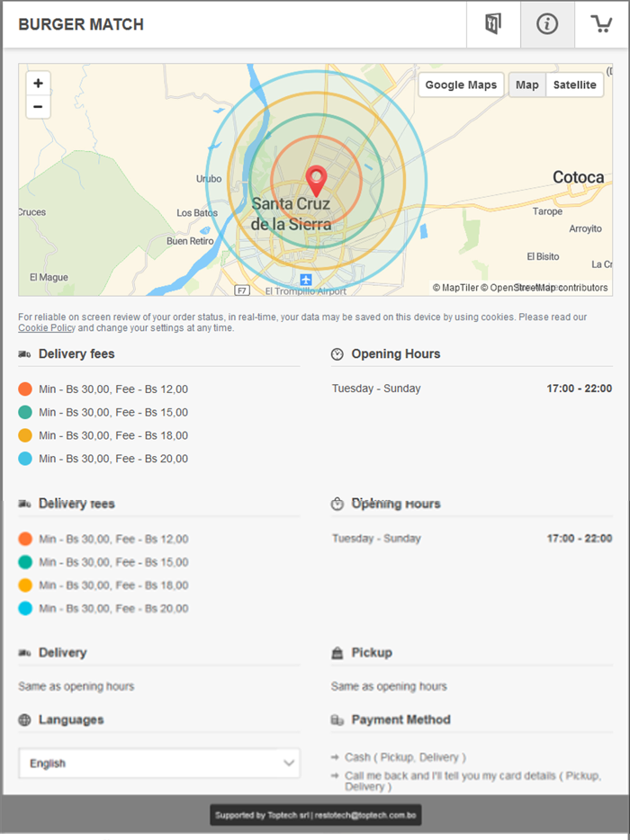Click the F7 road badge on map
The height and width of the screenshot is (840, 630).
point(242,290)
